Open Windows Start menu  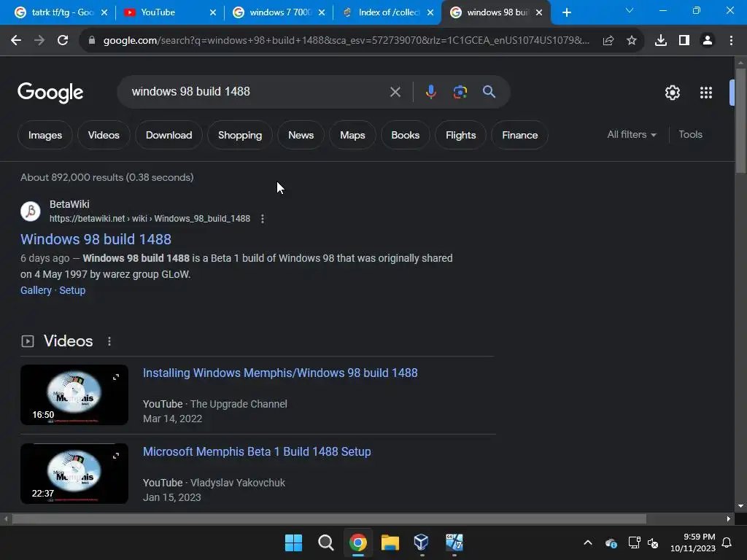click(x=293, y=542)
